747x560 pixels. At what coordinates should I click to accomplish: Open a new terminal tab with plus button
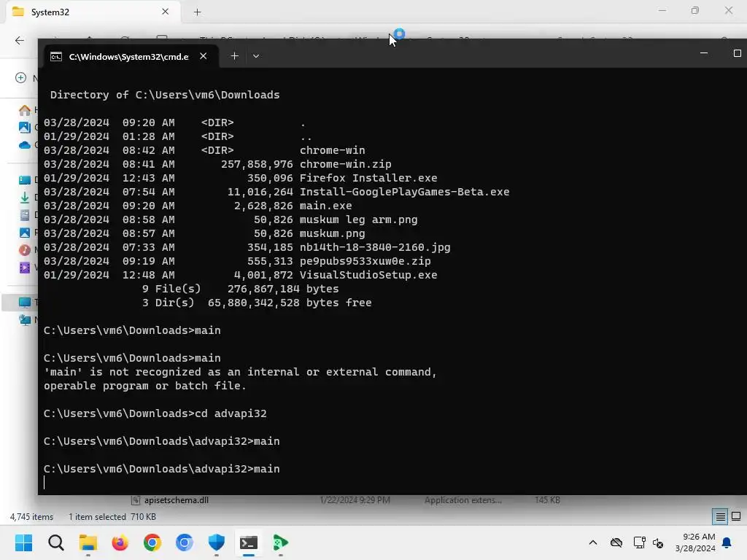tap(234, 56)
